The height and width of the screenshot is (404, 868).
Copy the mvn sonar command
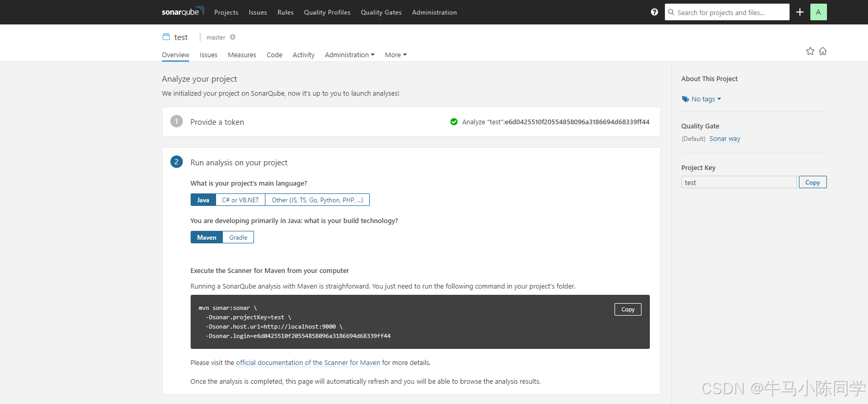(x=628, y=309)
